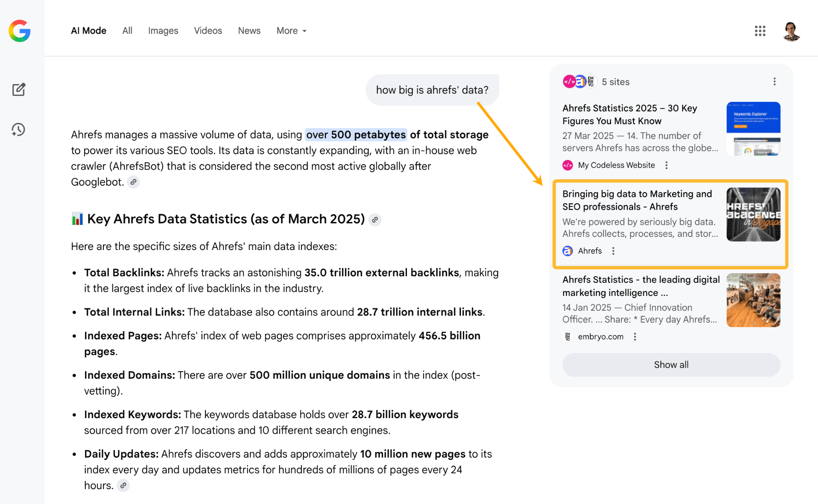818x504 pixels.
Task: Click the Ahrefs favicon on the highlighted result
Action: click(x=568, y=251)
